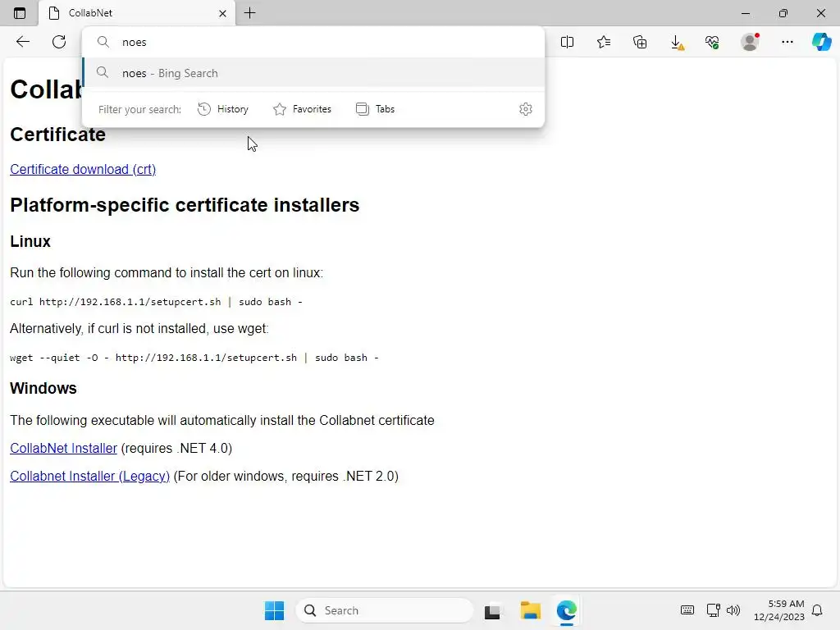
Task: Click the wget --quiet command text
Action: click(x=194, y=358)
